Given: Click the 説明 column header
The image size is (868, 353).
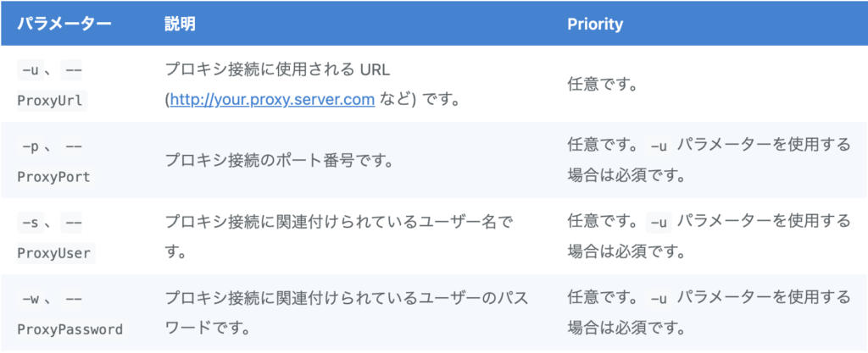Looking at the screenshot, I should [x=180, y=25].
